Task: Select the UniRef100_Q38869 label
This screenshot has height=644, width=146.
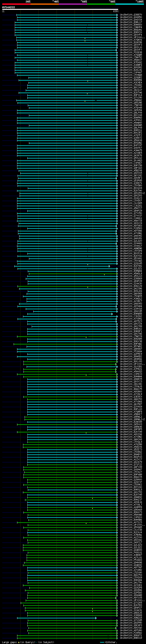Action: [x=131, y=278]
